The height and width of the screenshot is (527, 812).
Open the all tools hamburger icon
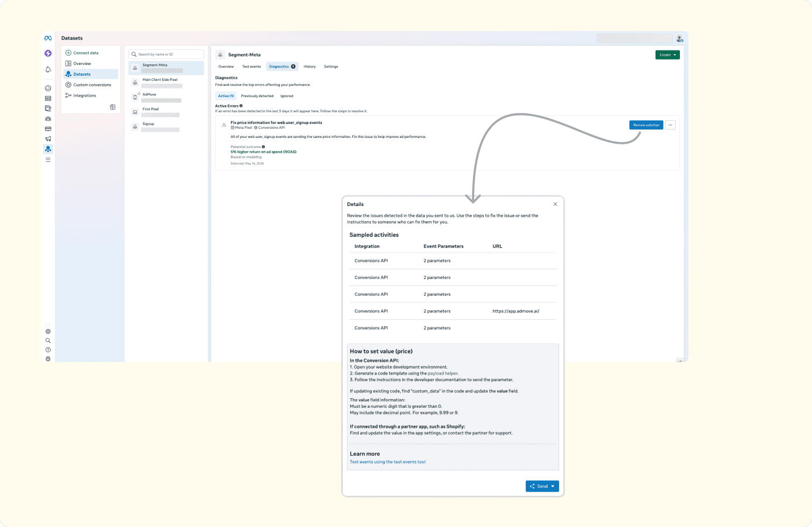tap(48, 160)
